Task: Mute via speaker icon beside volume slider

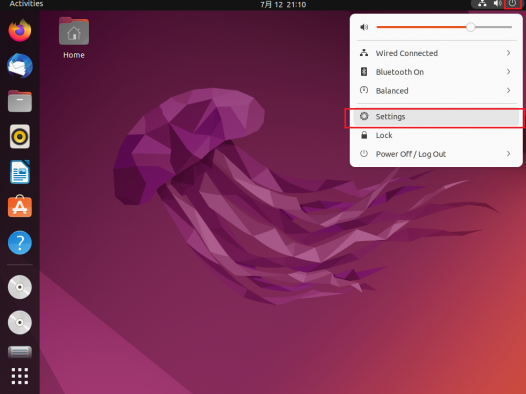Action: point(364,27)
